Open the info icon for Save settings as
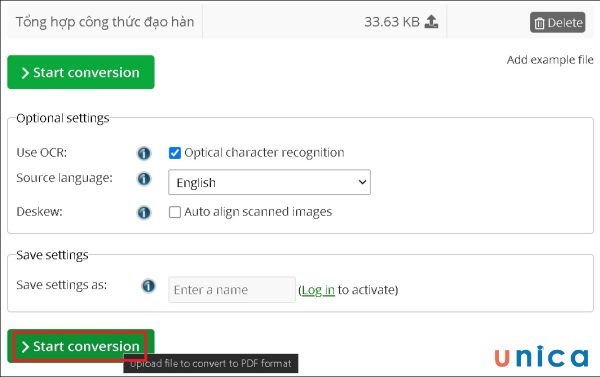600x377 pixels. point(148,286)
